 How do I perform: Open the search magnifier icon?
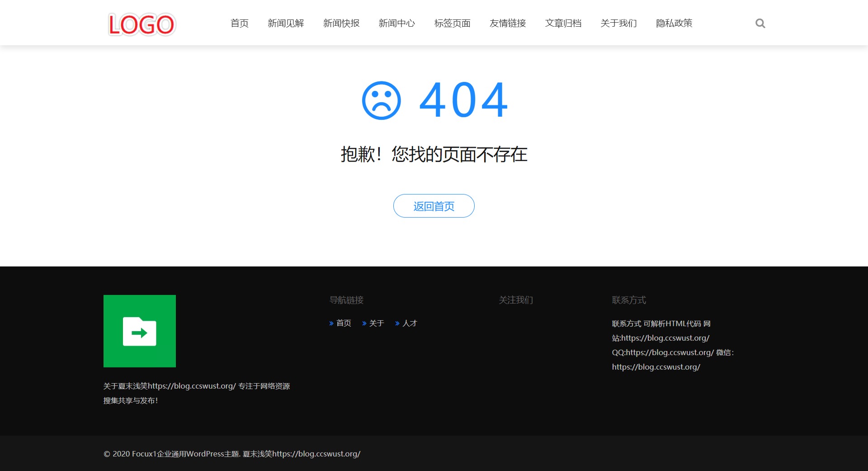760,23
